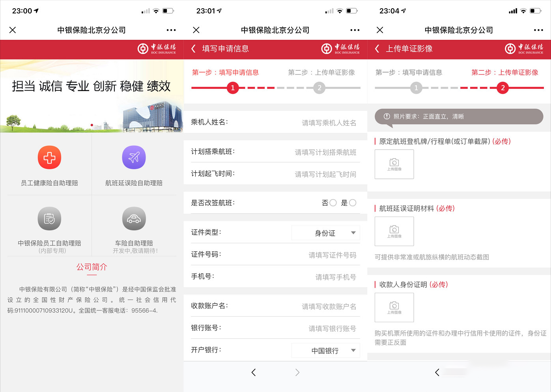This screenshot has width=551, height=392.
Task: Tap BOC Insurance logo on home screen
Action: pyautogui.click(x=157, y=49)
